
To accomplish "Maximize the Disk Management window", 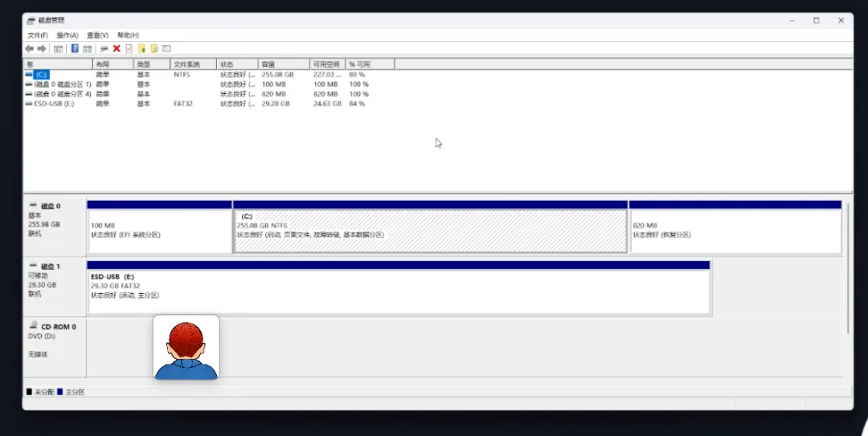I will coord(816,20).
